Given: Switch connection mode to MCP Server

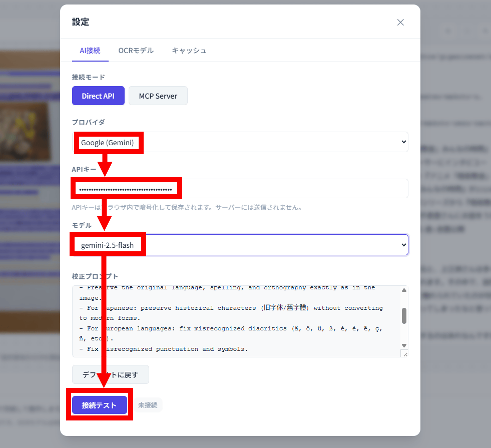Looking at the screenshot, I should (x=158, y=96).
